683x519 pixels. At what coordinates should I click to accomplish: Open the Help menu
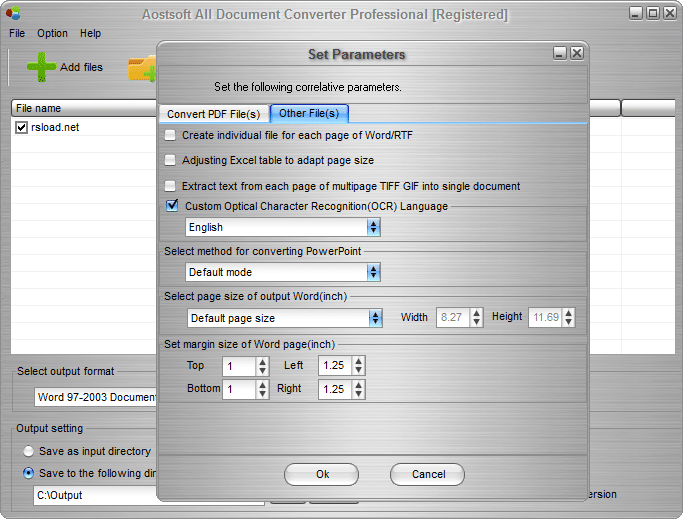click(90, 33)
